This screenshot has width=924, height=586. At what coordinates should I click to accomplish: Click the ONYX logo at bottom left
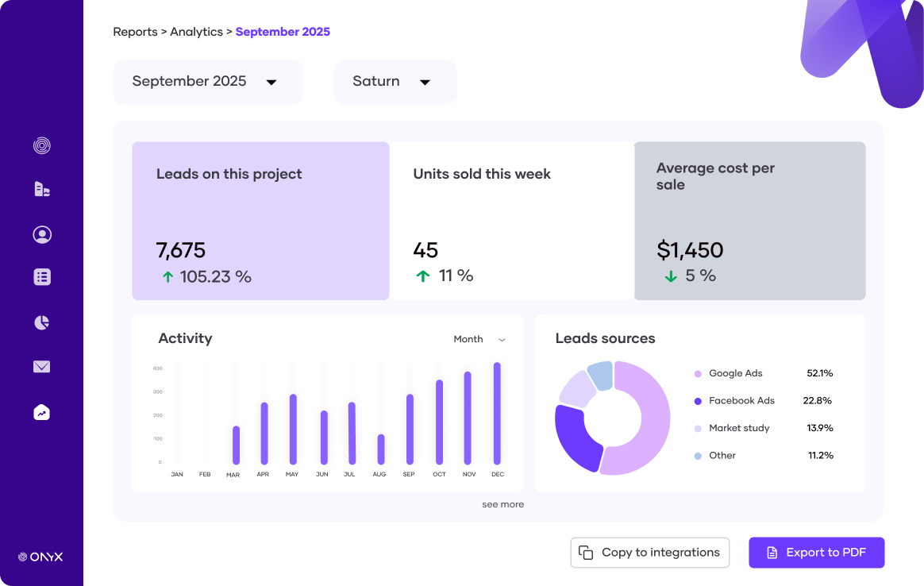point(41,557)
